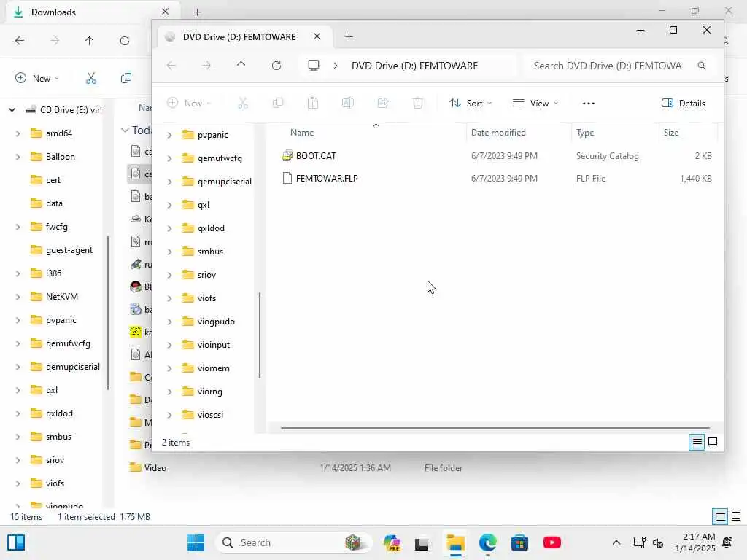Sort by Type column header
The height and width of the screenshot is (560, 747).
(585, 133)
